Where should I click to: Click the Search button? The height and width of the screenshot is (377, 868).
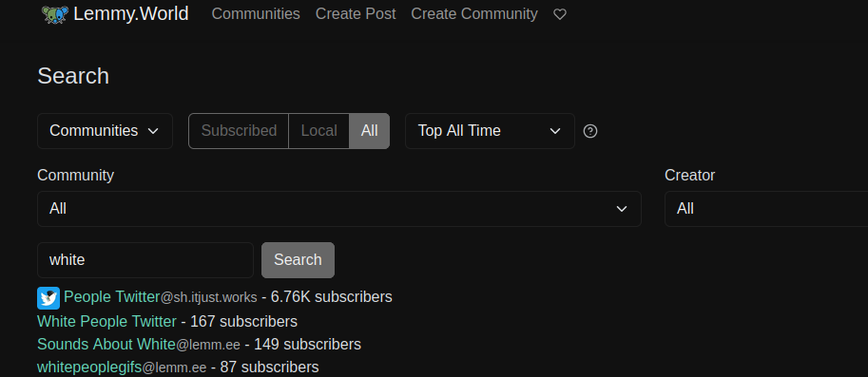point(298,260)
